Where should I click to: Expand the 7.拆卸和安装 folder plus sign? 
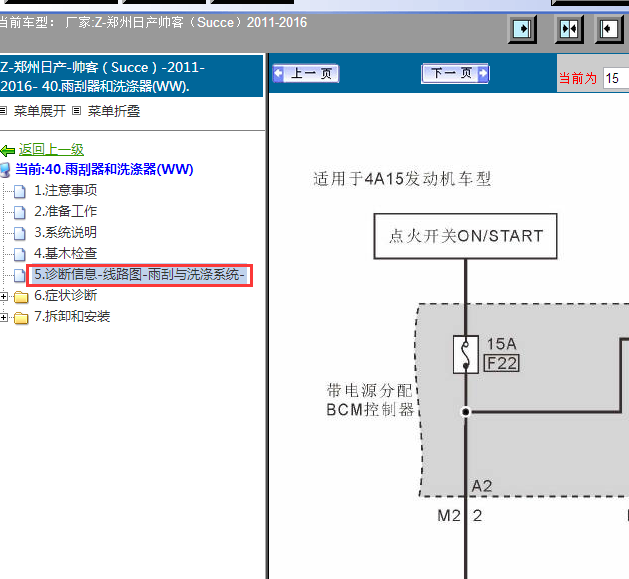click(x=4, y=317)
